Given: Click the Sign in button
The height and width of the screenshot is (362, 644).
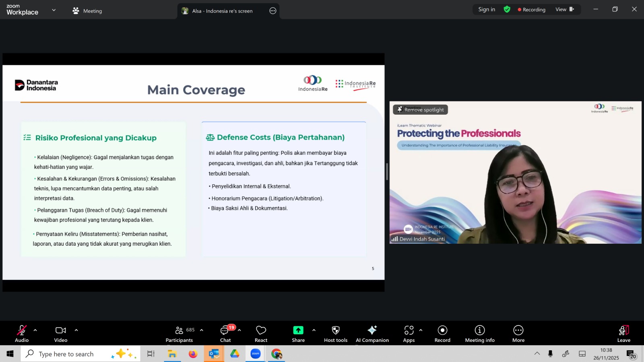Looking at the screenshot, I should 486,10.
